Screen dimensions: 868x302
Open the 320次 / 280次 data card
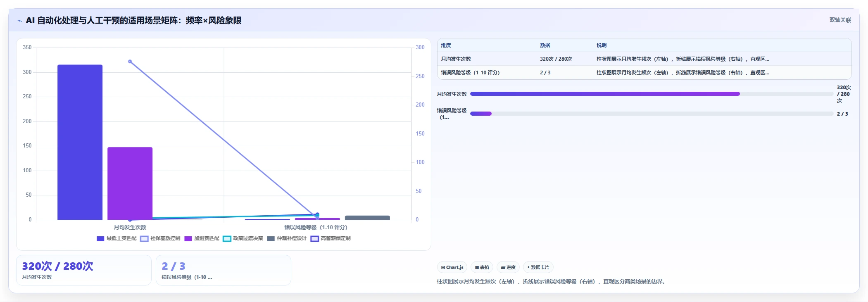tap(84, 270)
